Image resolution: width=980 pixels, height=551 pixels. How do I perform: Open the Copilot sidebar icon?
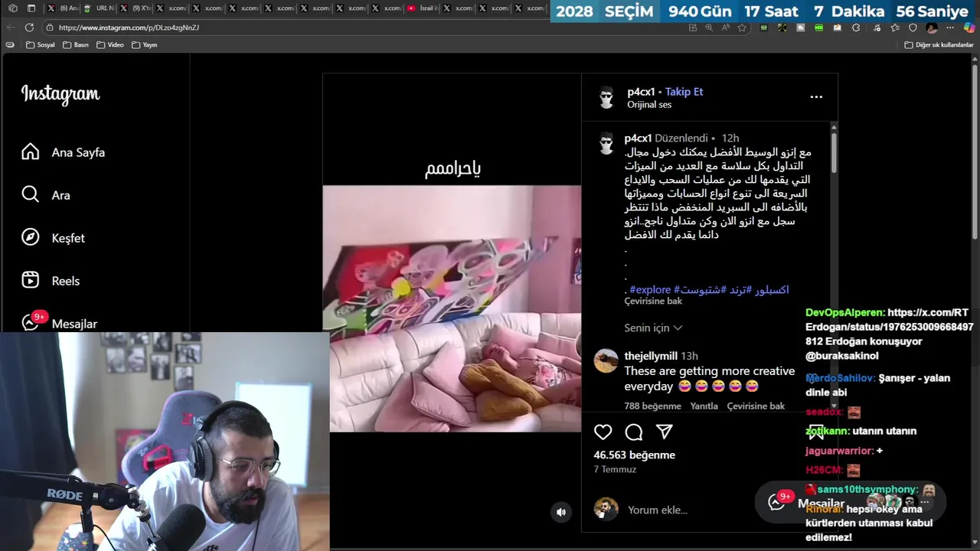[969, 28]
